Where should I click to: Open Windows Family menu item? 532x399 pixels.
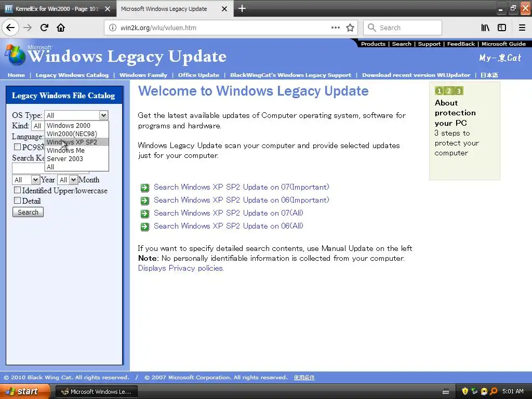click(143, 75)
